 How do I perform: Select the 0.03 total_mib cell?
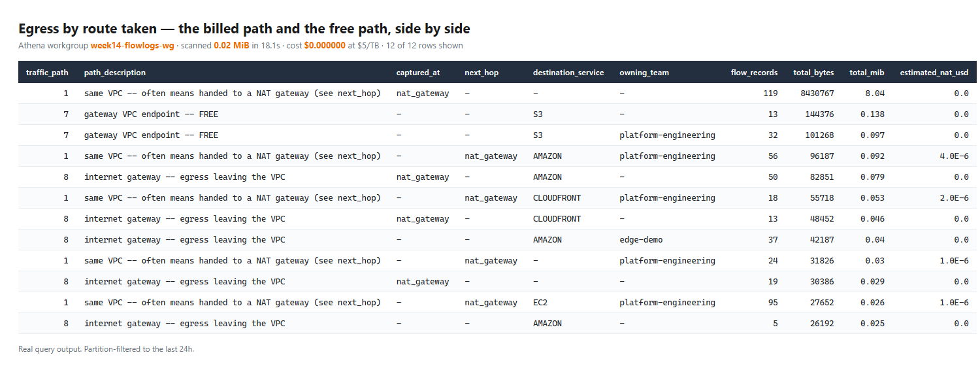pos(875,261)
